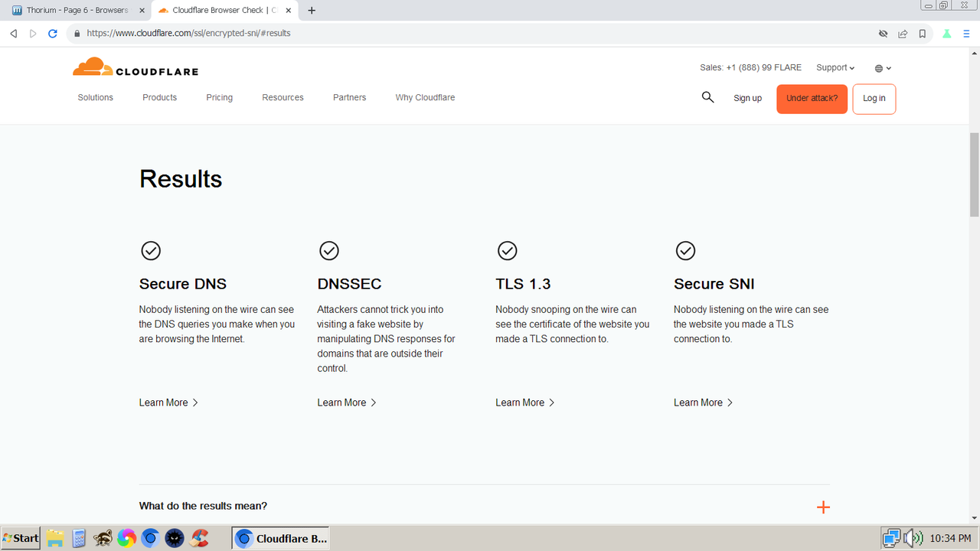The width and height of the screenshot is (980, 551).
Task: Open the site search magnifier icon
Action: click(x=707, y=97)
